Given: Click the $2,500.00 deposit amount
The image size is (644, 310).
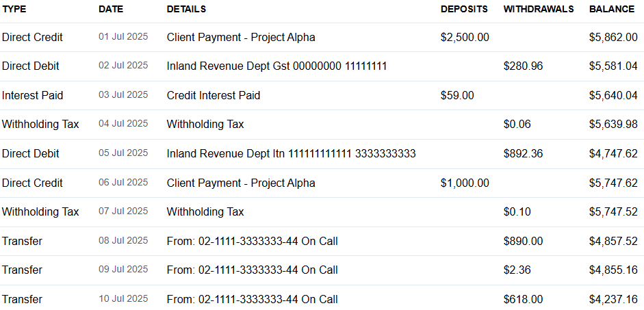Looking at the screenshot, I should pos(465,38).
